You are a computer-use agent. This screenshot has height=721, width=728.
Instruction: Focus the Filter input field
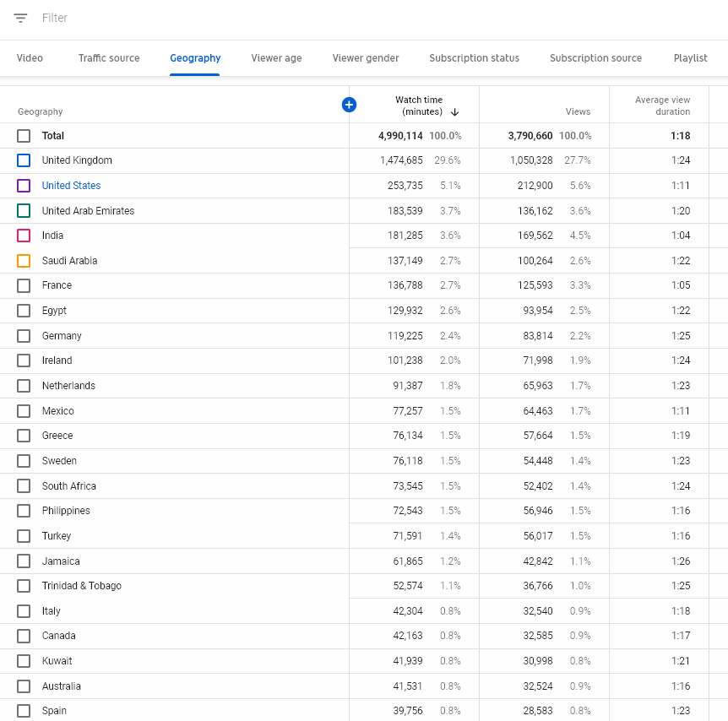[55, 18]
